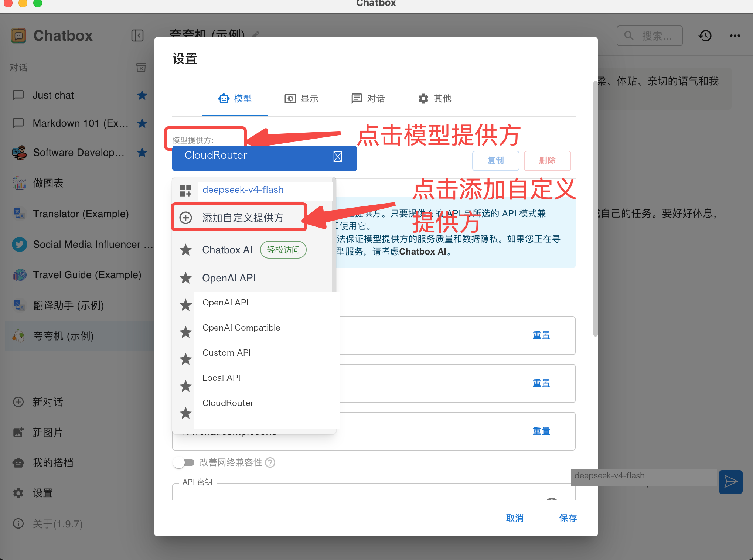Viewport: 753px width, 560px height.
Task: Open the Just chat conversation
Action: point(79,95)
